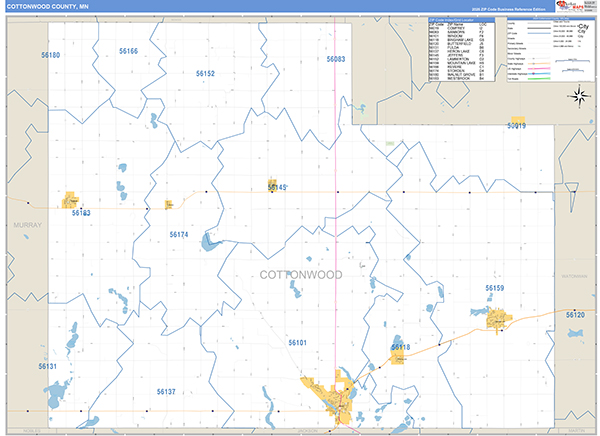The width and height of the screenshot is (600, 436).
Task: Click the WATONWAN county label
Action: [x=574, y=276]
